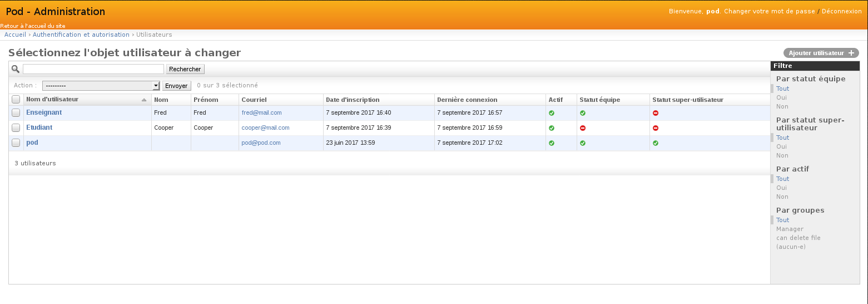Open the Etudiant user link
Image resolution: width=868 pixels, height=304 pixels.
pos(39,128)
